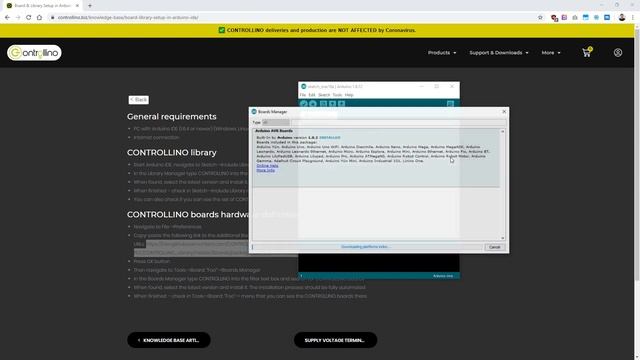The width and height of the screenshot is (640, 360).
Task: Click the purple extension icon in Chrome toolbar
Action: click(x=564, y=18)
